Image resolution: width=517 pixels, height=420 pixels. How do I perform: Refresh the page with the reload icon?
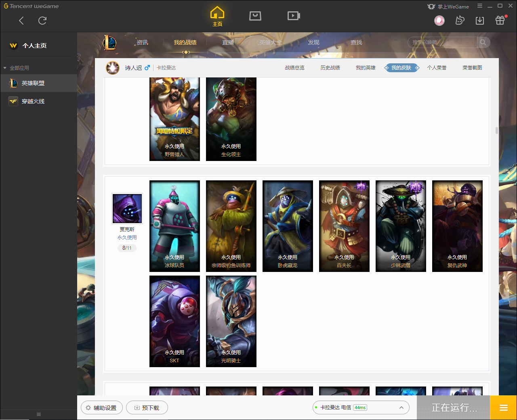pyautogui.click(x=42, y=21)
